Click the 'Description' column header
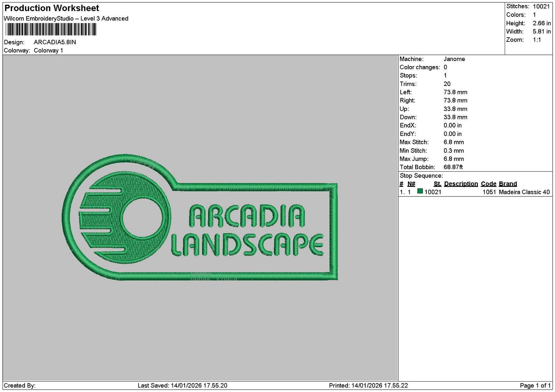Screen dimensions: 555x392 [x=461, y=184]
